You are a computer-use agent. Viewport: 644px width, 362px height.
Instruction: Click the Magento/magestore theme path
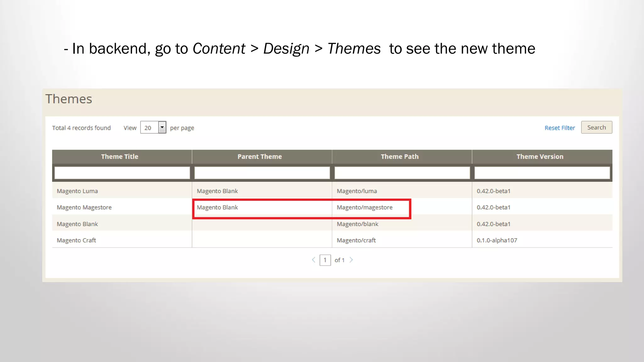364,207
